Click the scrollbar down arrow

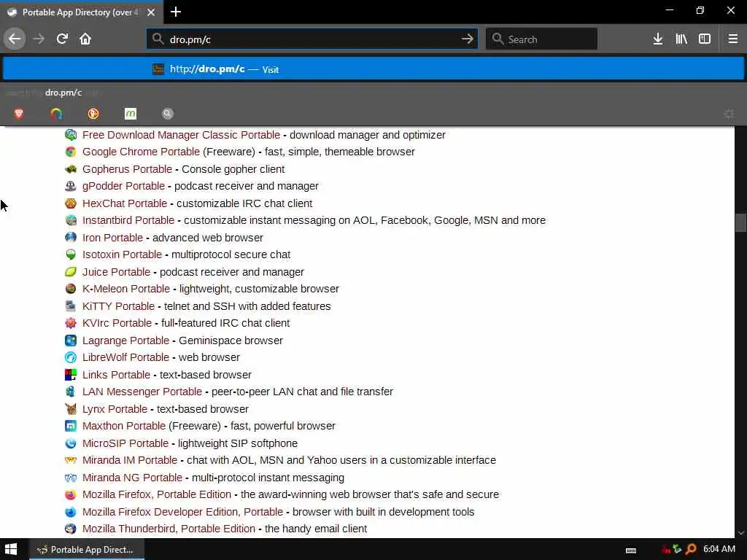coord(741,533)
